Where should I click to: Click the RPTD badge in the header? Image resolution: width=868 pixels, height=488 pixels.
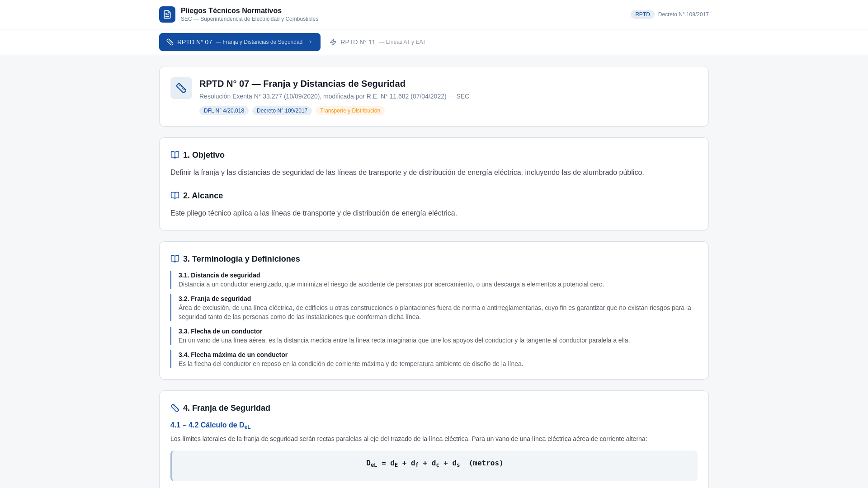[x=642, y=14]
